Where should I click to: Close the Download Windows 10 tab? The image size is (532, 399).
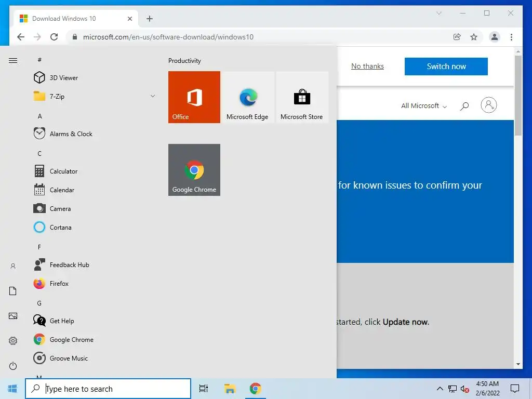pos(129,19)
